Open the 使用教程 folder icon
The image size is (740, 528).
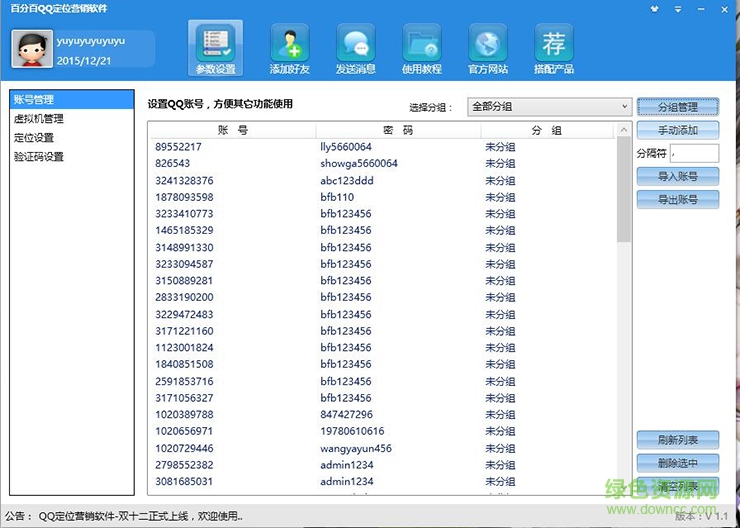[421, 49]
